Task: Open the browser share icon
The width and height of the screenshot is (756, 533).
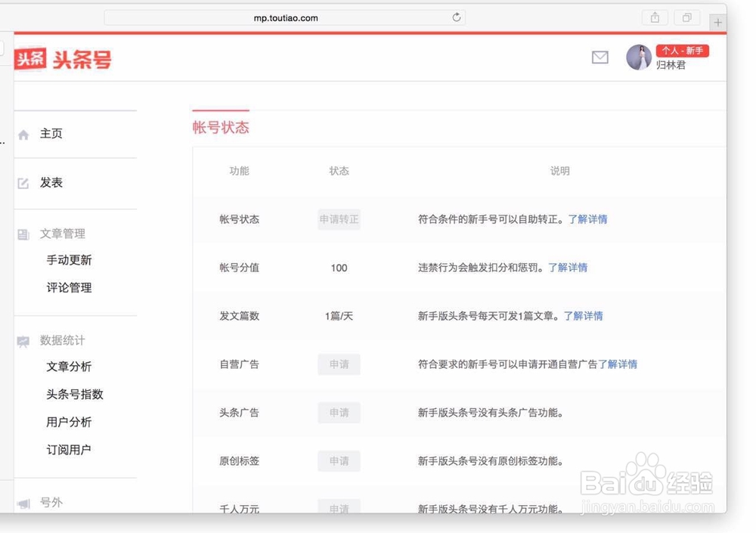Action: click(x=655, y=17)
